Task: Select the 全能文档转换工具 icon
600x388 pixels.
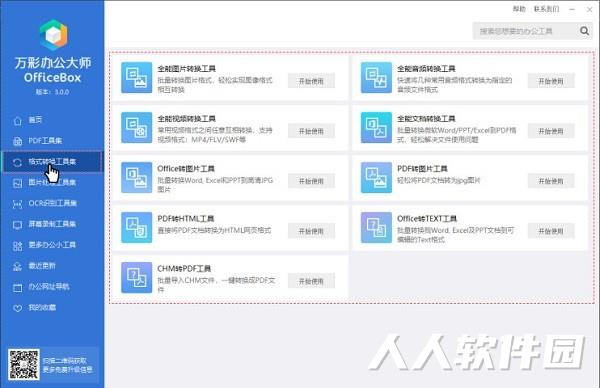Action: [376, 127]
